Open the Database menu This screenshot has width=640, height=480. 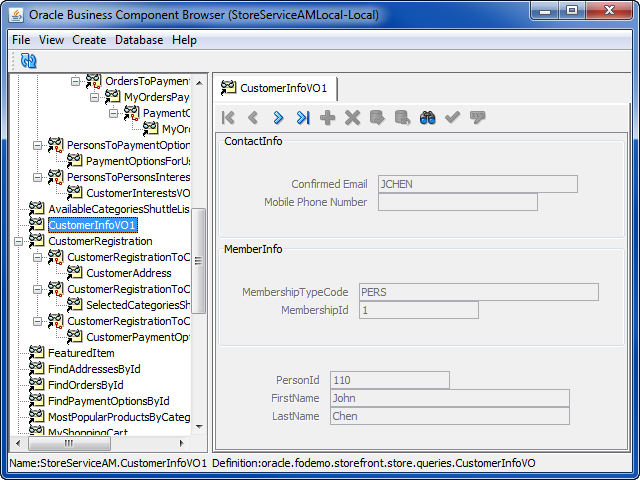[139, 40]
